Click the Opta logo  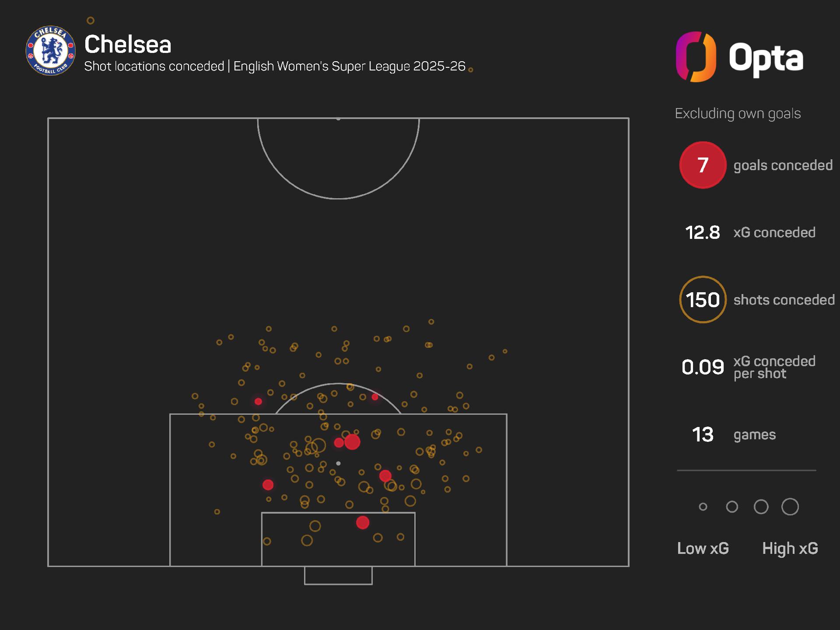740,57
